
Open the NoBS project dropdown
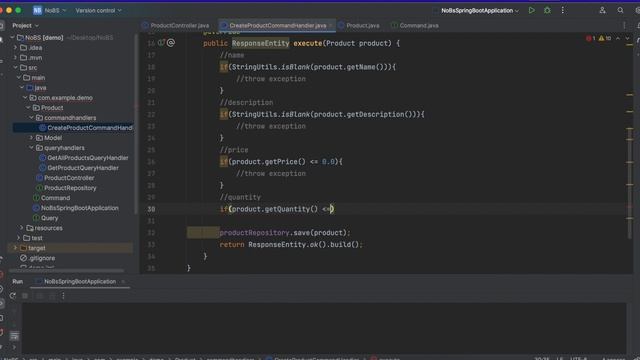coord(55,10)
